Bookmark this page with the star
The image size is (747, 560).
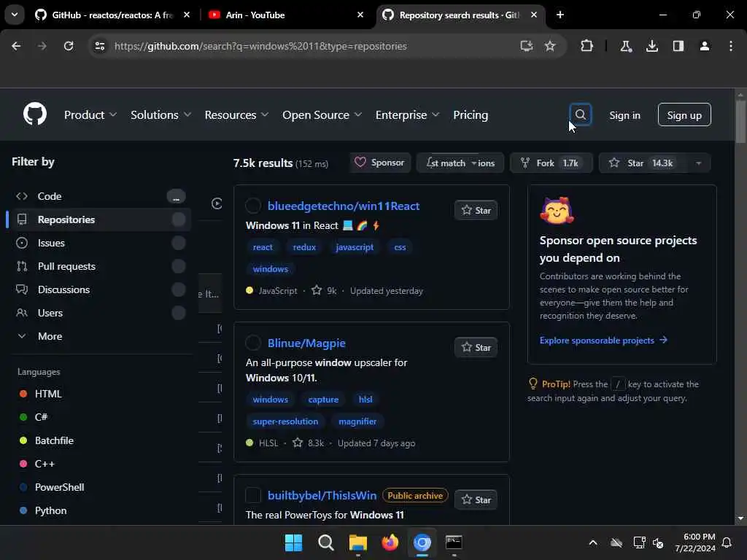coord(550,46)
